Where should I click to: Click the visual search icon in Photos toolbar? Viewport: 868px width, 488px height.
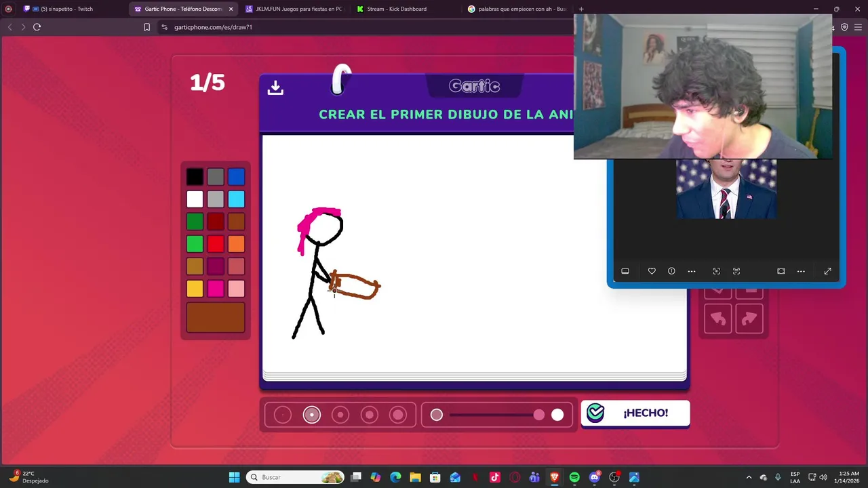716,271
